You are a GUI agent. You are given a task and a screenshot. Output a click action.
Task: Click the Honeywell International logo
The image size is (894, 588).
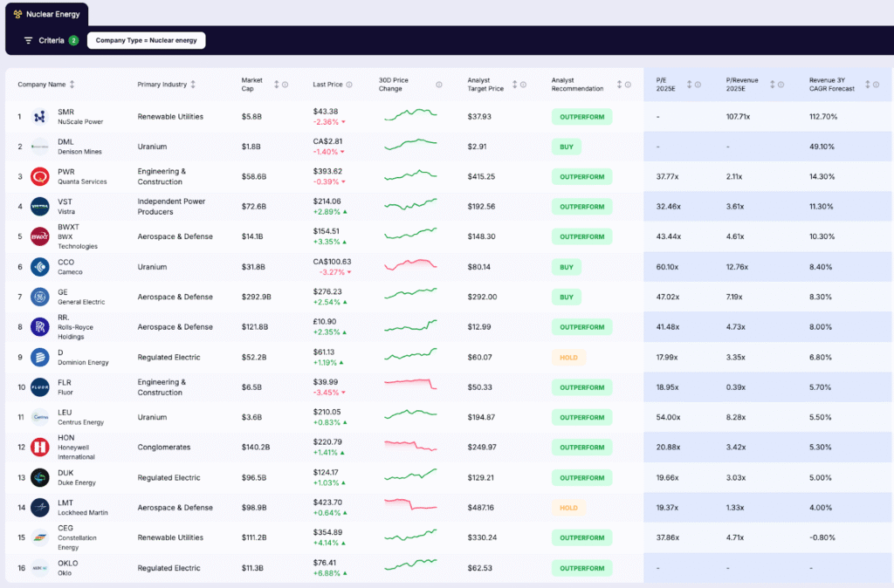point(40,448)
